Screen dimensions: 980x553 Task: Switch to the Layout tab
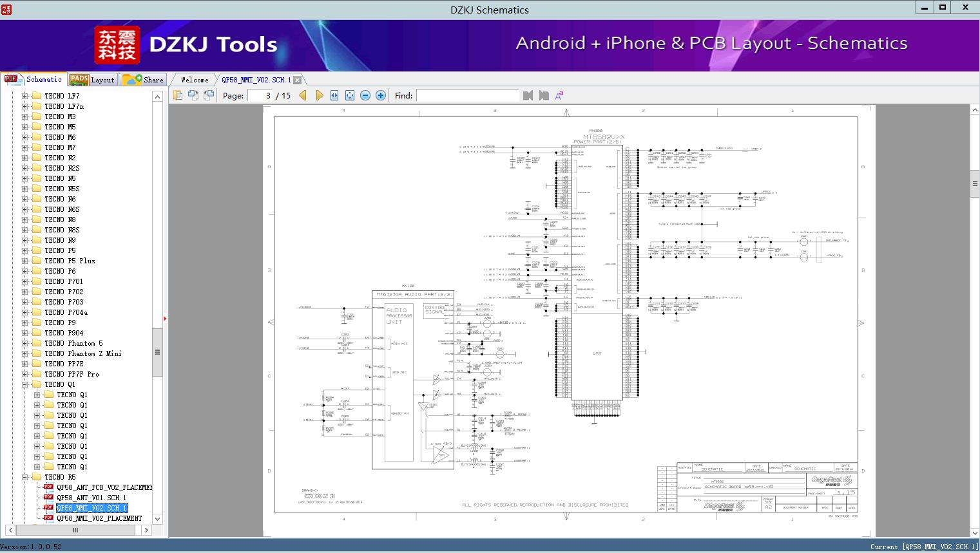91,80
